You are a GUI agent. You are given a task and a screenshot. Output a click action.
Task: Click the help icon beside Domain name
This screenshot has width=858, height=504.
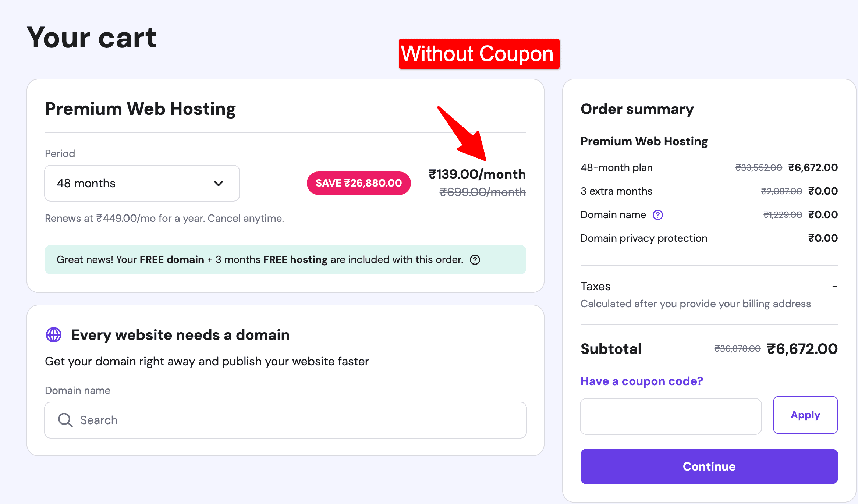coord(657,215)
